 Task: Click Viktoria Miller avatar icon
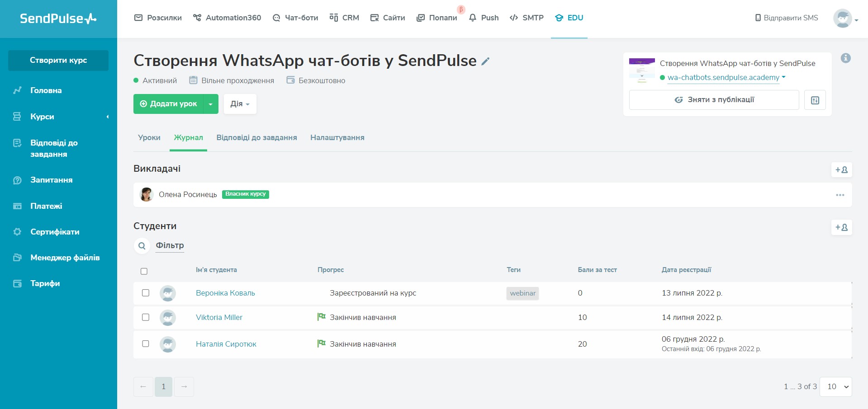[x=168, y=318]
